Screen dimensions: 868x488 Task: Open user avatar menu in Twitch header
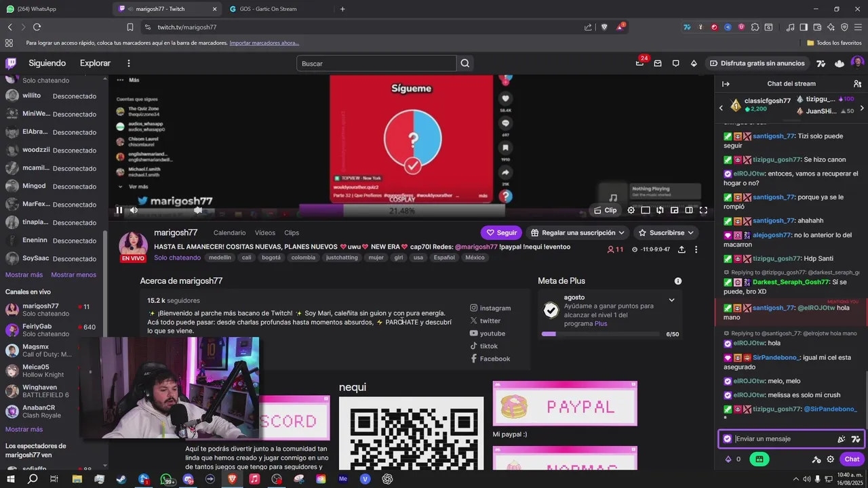click(x=857, y=63)
